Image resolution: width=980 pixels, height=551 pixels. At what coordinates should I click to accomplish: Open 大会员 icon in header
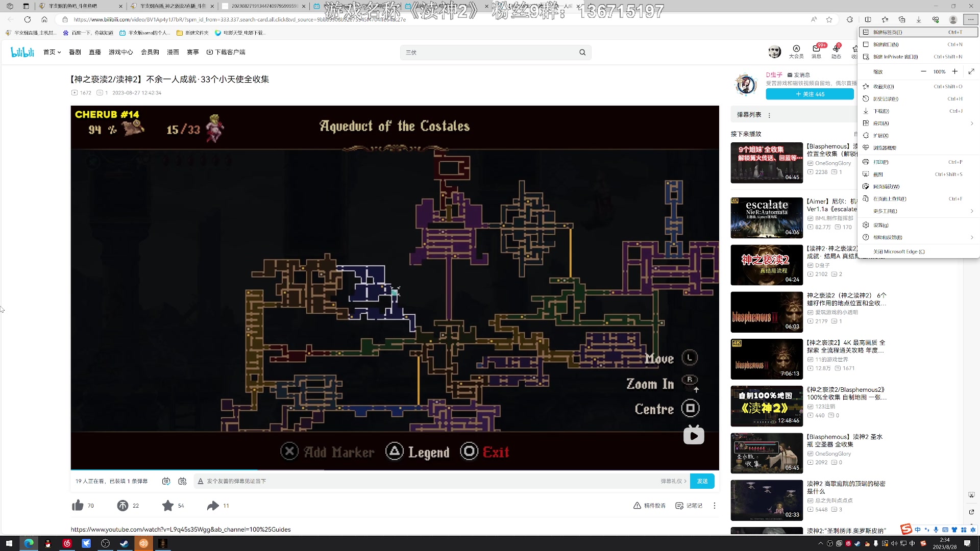pyautogui.click(x=796, y=52)
